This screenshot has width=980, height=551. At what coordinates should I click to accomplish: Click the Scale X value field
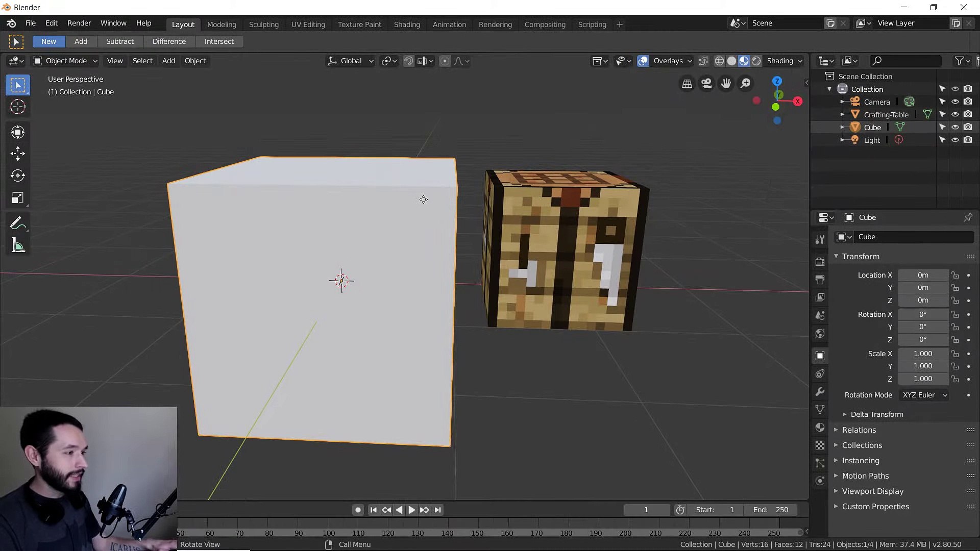point(922,354)
